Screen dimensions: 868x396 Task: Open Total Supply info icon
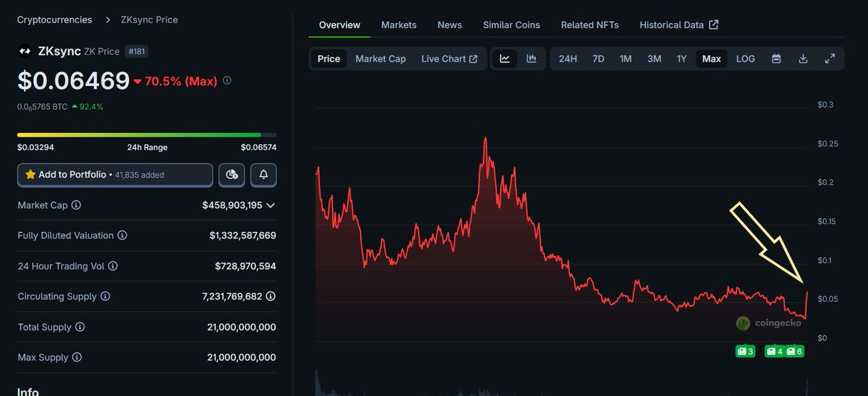coord(80,327)
